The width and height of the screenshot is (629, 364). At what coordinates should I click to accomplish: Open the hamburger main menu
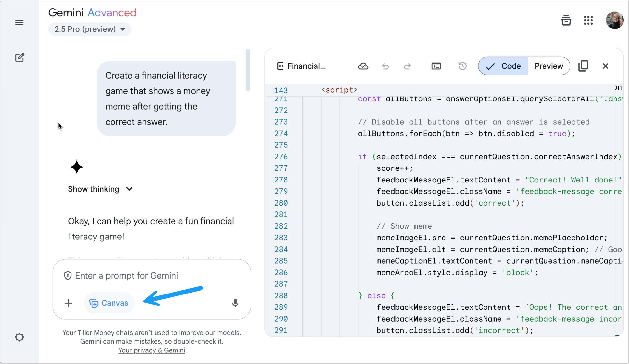[19, 22]
